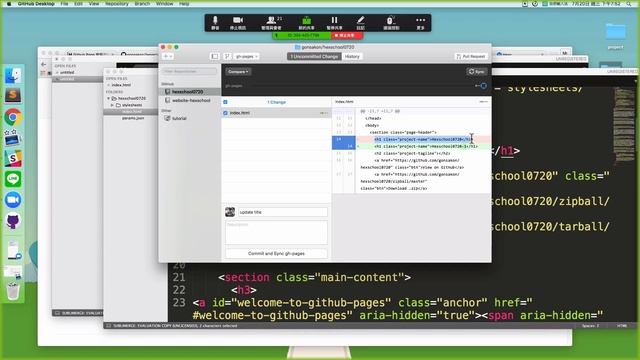Screen dimensions: 640x360
Task: Open the project folder on desktop
Action: coord(616,36)
